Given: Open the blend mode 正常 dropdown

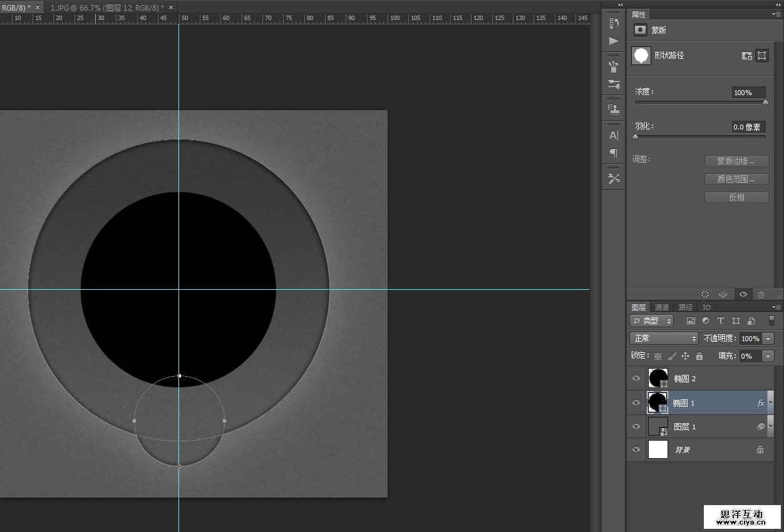Looking at the screenshot, I should 663,338.
